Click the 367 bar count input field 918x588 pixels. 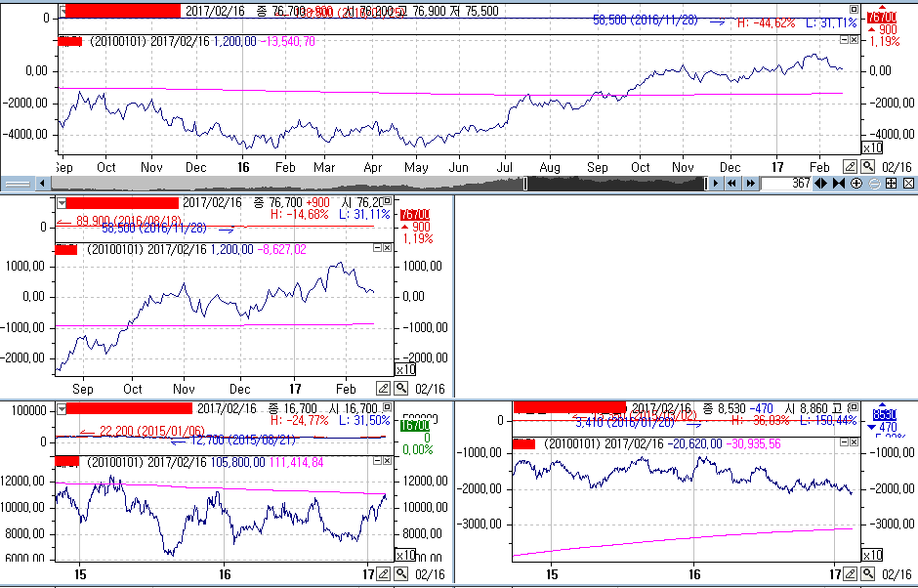[787, 183]
